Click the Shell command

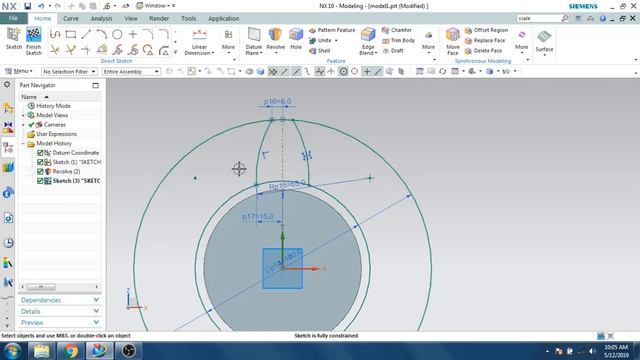click(x=320, y=51)
